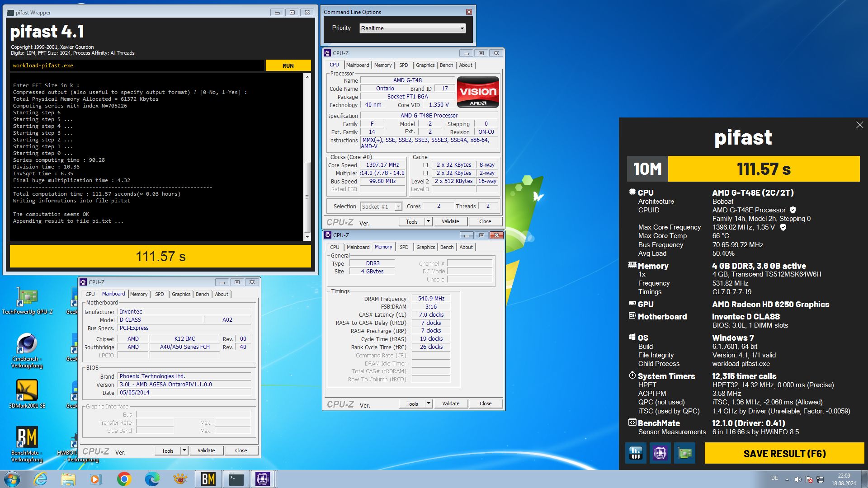
Task: Expand the Tools arrow in the CPU tab CPU-Z window
Action: tap(428, 221)
